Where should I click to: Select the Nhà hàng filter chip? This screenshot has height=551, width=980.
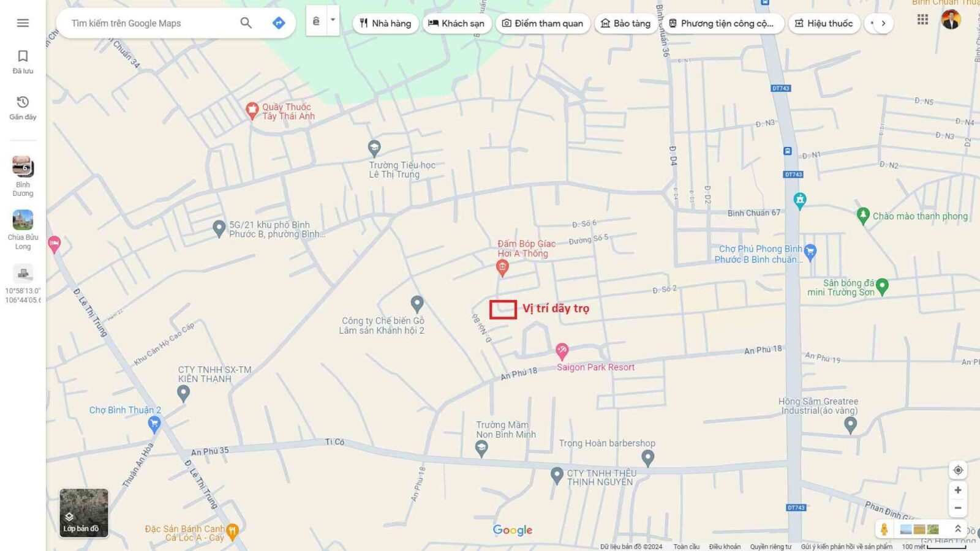[x=385, y=23]
